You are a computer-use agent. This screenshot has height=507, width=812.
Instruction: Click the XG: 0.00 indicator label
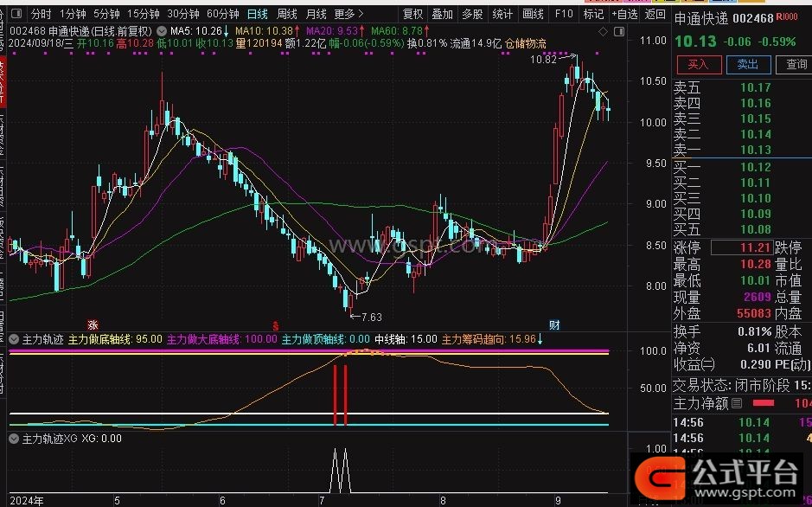tap(101, 439)
